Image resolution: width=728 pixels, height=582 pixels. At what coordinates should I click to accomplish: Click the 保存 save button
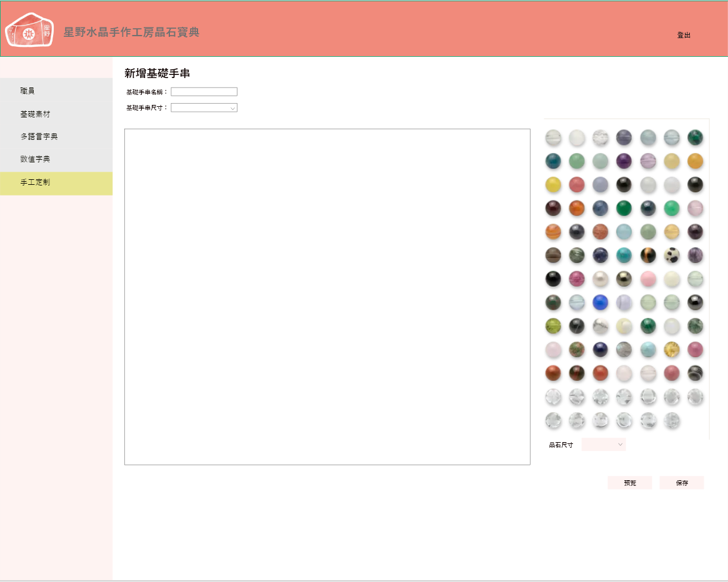681,483
